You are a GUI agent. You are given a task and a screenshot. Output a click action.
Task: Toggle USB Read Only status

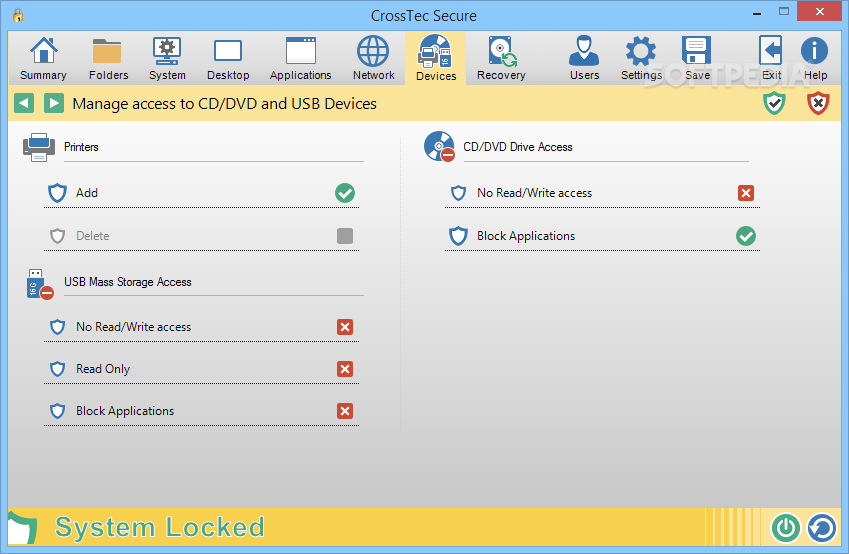pos(345,369)
